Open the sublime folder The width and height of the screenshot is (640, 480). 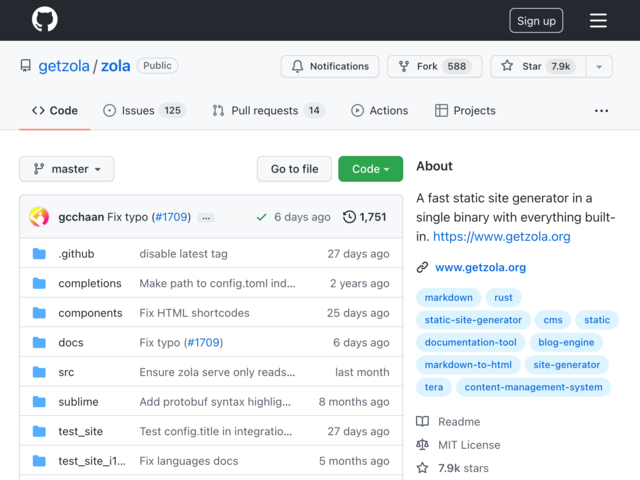tap(78, 402)
